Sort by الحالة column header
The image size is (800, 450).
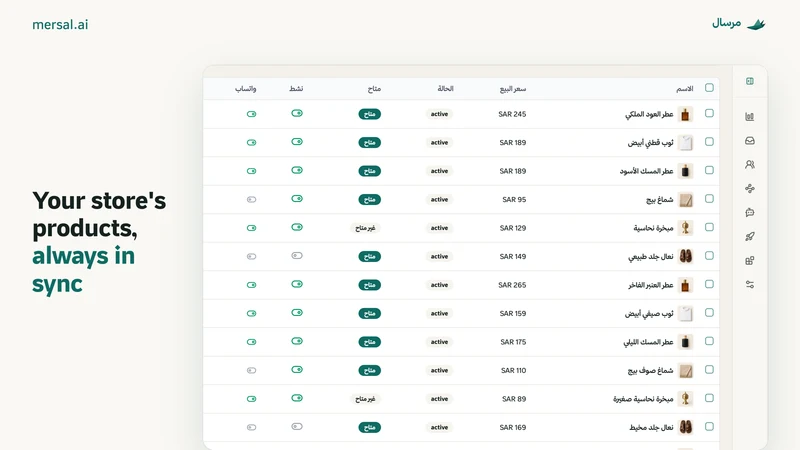tap(445, 89)
